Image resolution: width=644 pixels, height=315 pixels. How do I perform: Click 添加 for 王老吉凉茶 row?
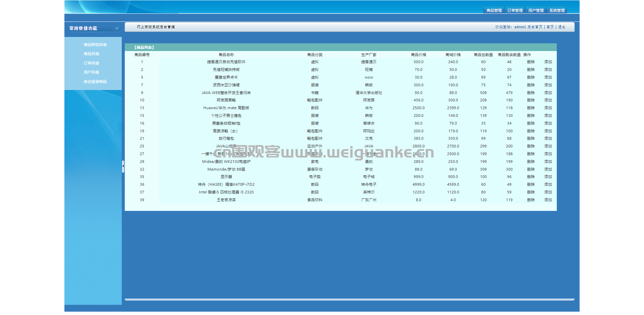pyautogui.click(x=548, y=200)
